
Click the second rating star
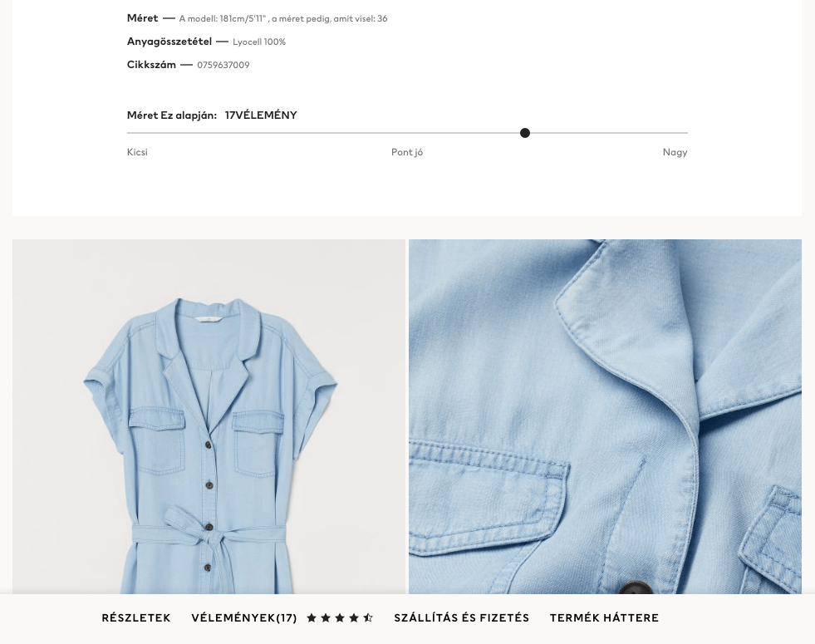pyautogui.click(x=326, y=617)
